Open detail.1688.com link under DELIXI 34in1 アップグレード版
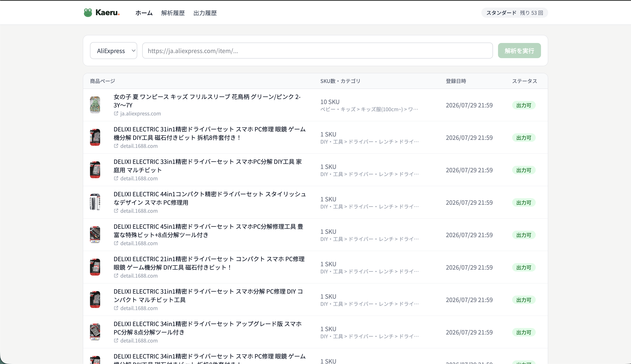The width and height of the screenshot is (631, 364). (x=139, y=340)
